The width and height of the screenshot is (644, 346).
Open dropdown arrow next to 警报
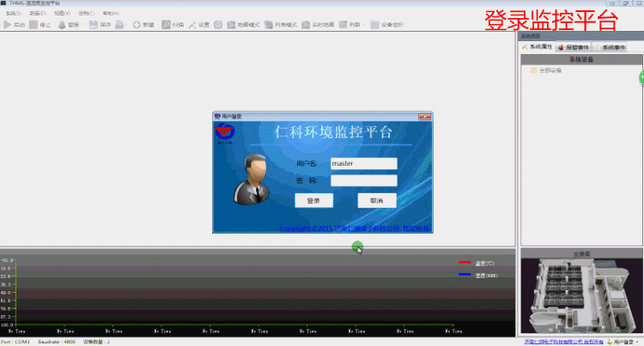(x=83, y=25)
